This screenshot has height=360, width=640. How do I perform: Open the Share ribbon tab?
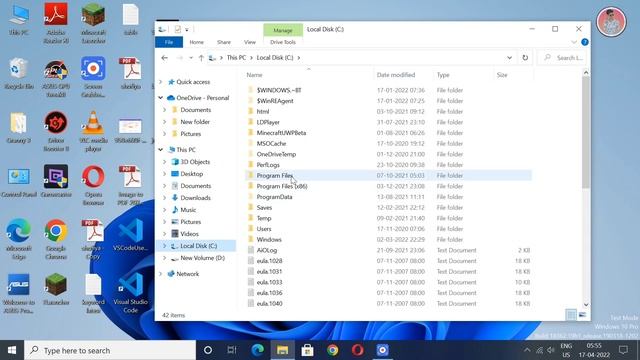point(224,42)
